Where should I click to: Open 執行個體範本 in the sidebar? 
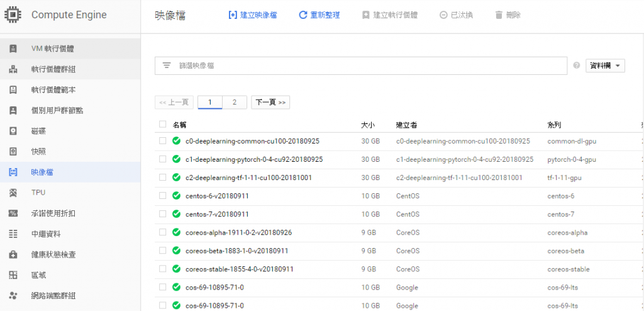(x=70, y=89)
